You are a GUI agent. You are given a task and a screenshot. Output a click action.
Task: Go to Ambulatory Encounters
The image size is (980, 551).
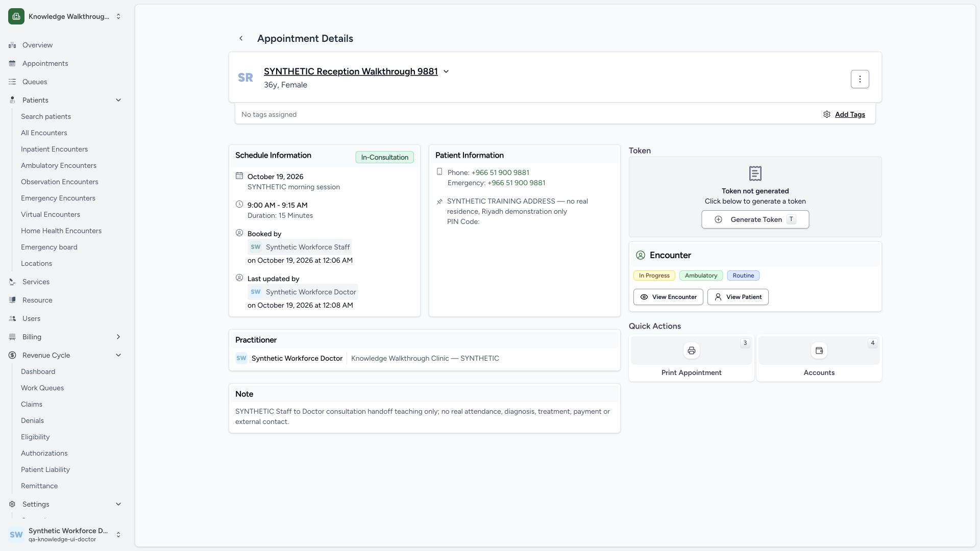(59, 166)
